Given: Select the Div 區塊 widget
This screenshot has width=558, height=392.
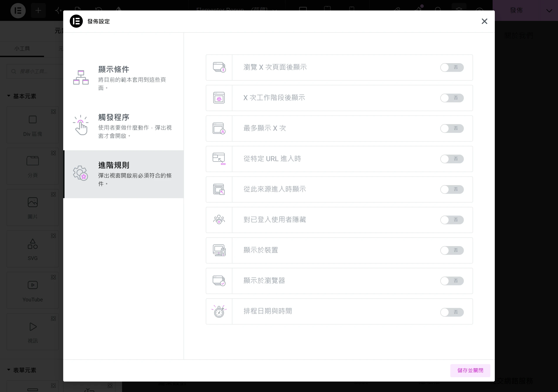Looking at the screenshot, I should click(32, 125).
